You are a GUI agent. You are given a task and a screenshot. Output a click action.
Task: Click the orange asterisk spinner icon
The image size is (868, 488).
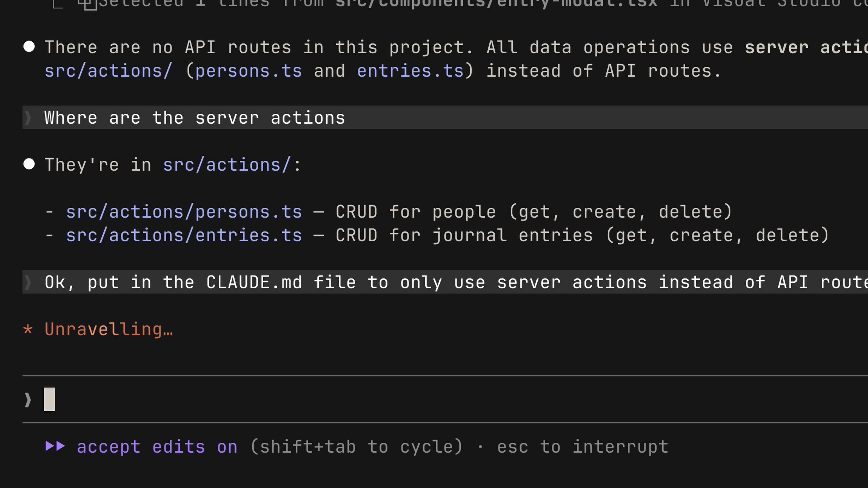point(28,329)
